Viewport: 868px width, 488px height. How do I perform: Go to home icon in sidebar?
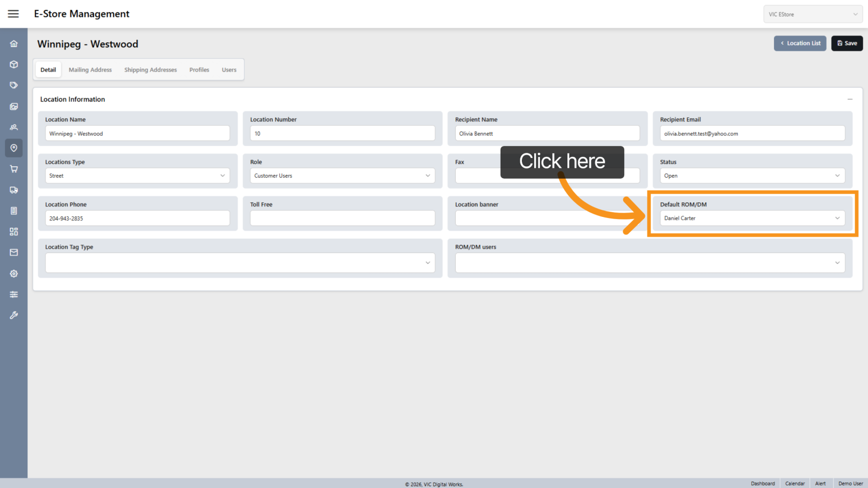coord(14,44)
